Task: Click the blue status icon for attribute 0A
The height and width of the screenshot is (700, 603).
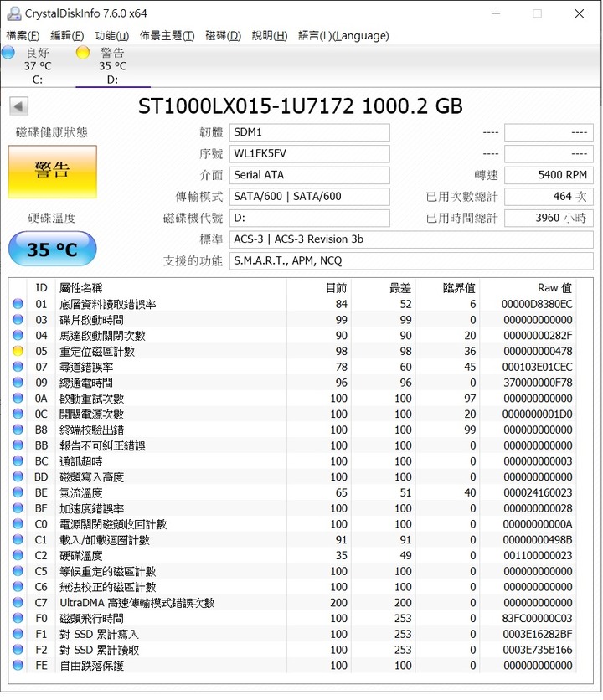Action: pyautogui.click(x=18, y=399)
